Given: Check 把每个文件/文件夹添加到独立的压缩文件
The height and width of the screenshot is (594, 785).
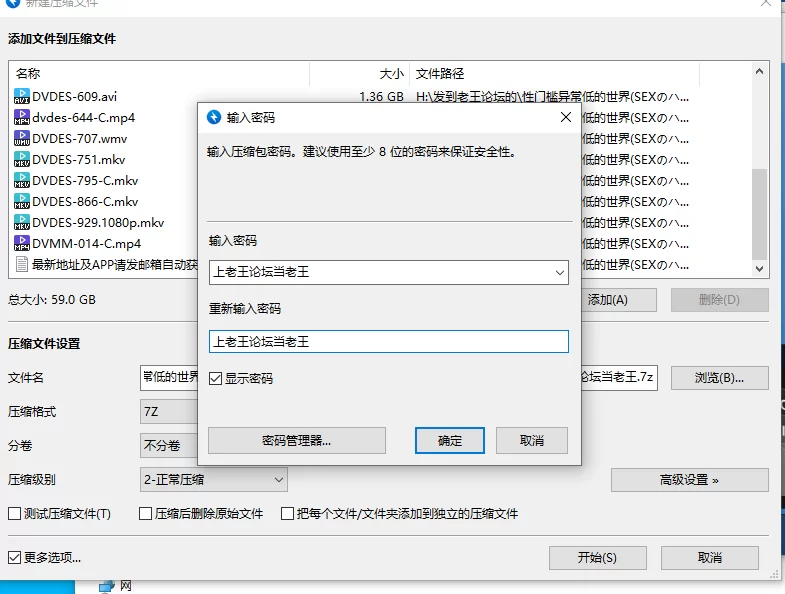Looking at the screenshot, I should coord(287,513).
